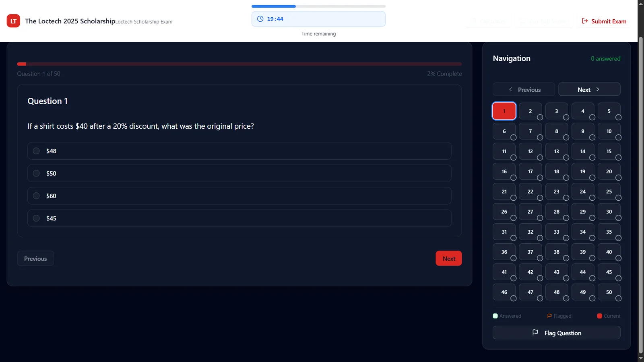Open question 27
Screen dimensions: 644x362
[530, 212]
